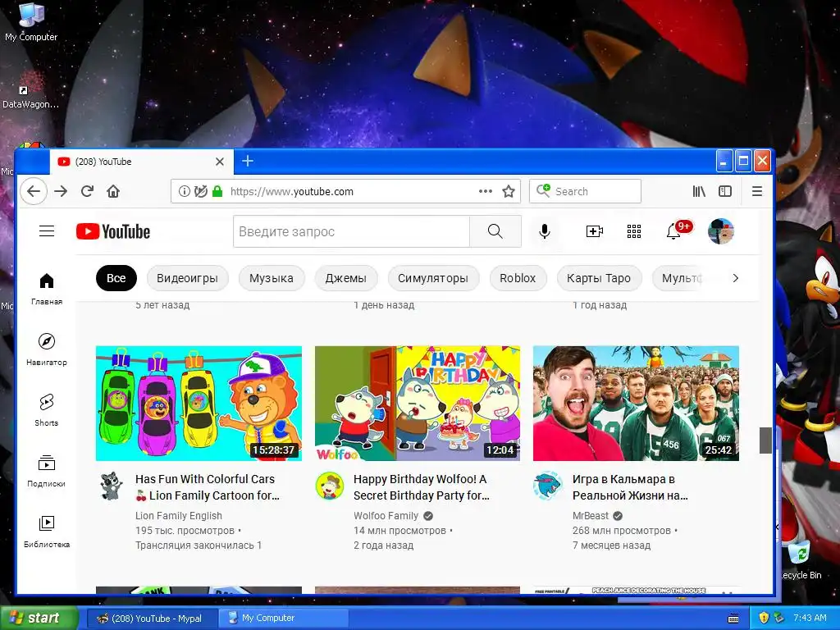
Task: Open the Happy Birthday Wolfoo thumbnail
Action: click(x=418, y=404)
